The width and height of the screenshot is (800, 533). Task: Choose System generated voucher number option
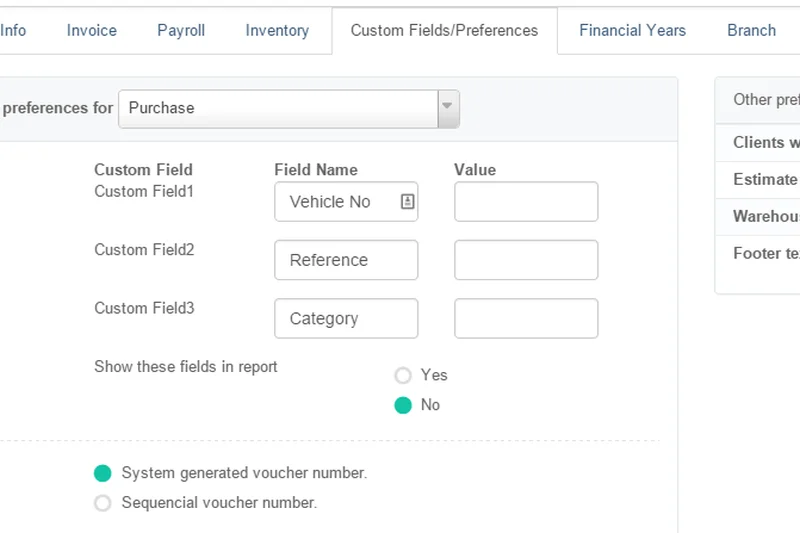(102, 473)
